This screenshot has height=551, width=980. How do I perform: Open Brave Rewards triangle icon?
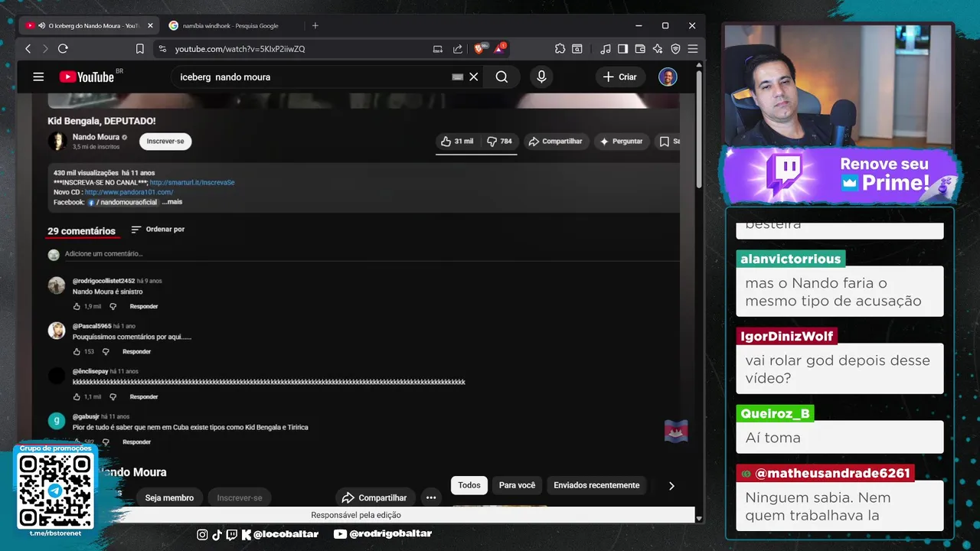point(500,48)
